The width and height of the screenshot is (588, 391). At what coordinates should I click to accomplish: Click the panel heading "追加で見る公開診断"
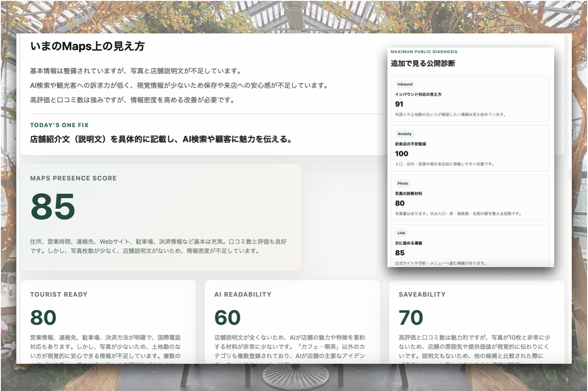coord(423,63)
